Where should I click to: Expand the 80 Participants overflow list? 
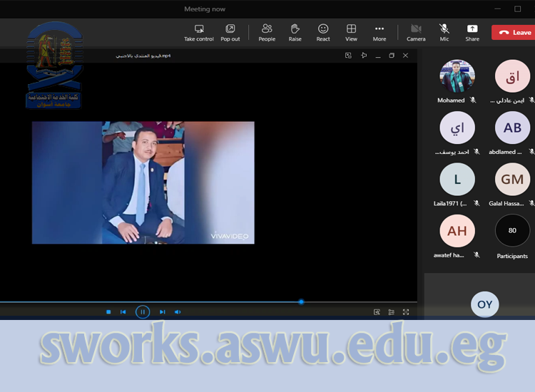pos(512,231)
